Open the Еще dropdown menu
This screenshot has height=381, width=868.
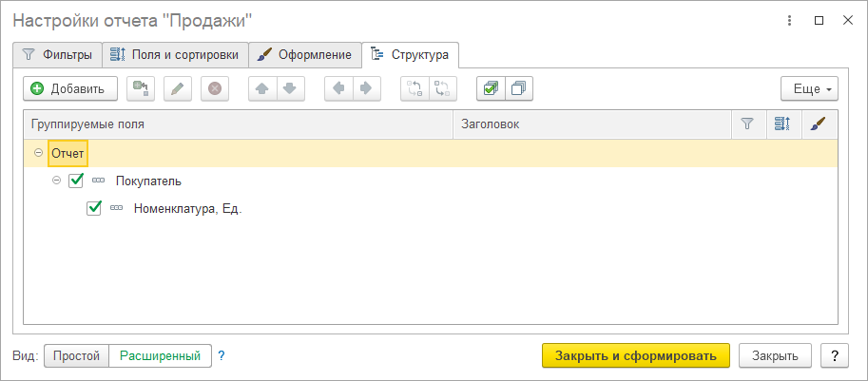coord(808,88)
